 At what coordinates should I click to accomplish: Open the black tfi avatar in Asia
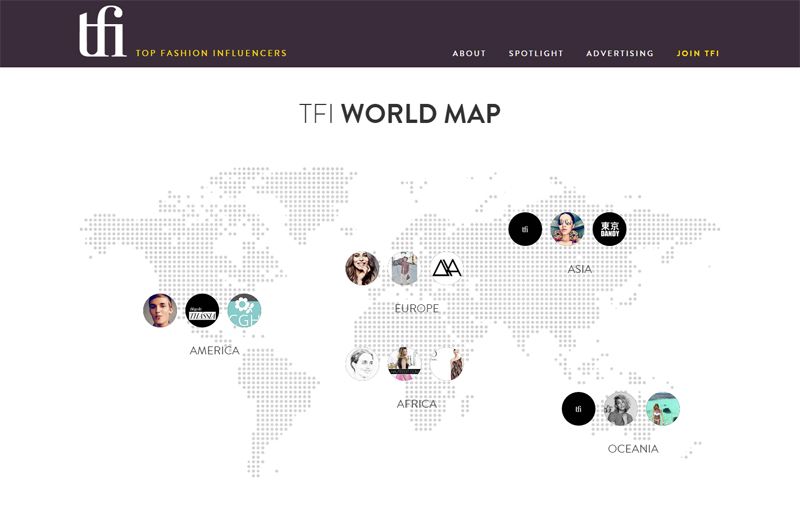click(525, 229)
